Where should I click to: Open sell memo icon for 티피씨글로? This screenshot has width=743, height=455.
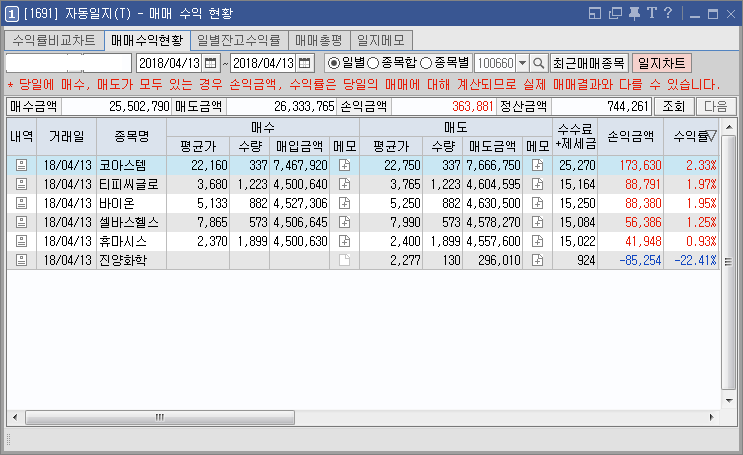tap(537, 184)
